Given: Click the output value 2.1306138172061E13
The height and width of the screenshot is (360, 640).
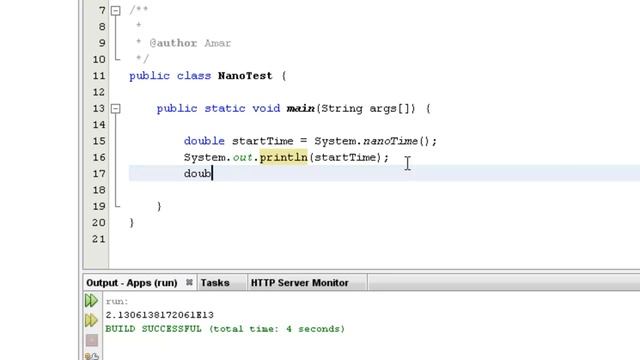Looking at the screenshot, I should pos(160,315).
